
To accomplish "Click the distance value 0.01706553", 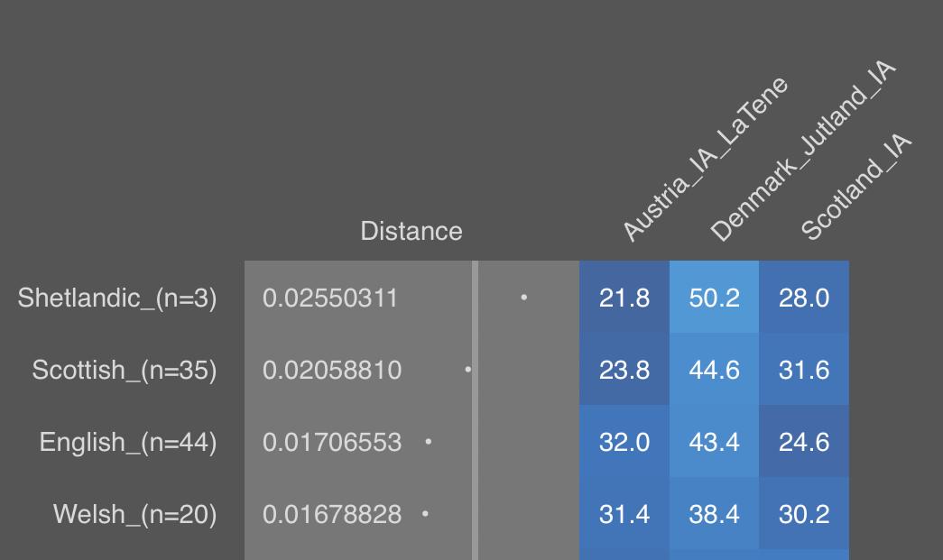I will point(332,442).
